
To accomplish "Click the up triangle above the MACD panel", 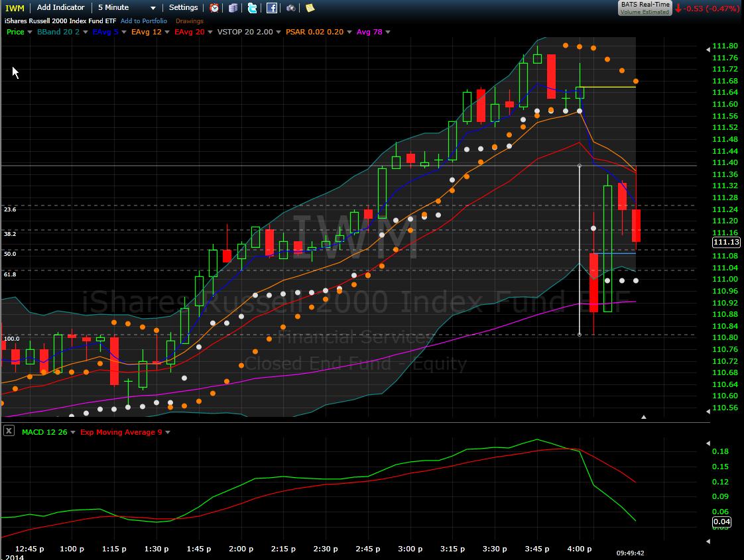I will click(644, 417).
